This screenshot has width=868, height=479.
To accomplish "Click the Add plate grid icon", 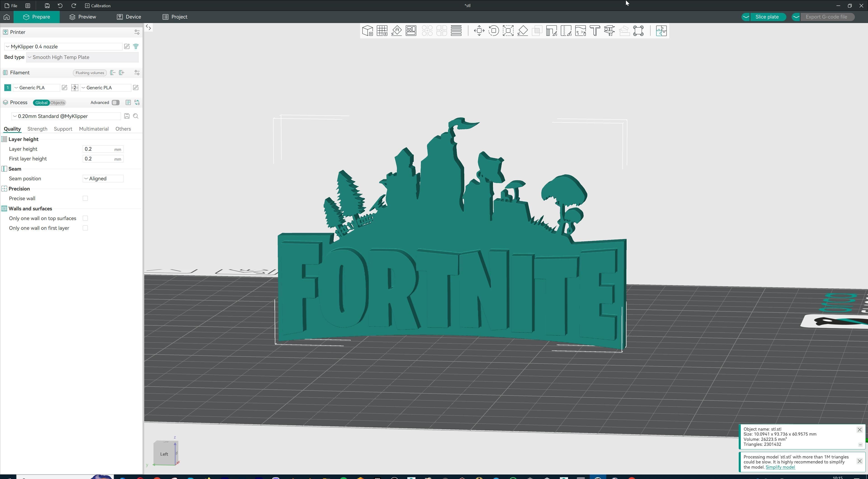I will (x=382, y=31).
